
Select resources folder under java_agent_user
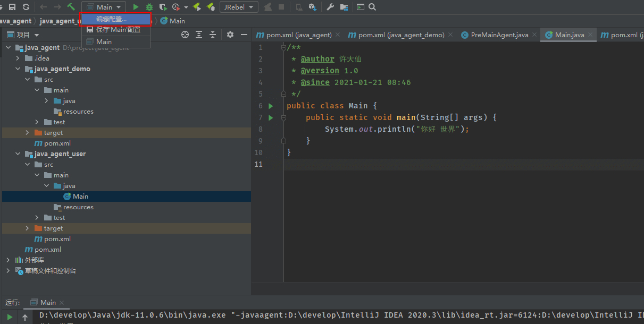click(127, 207)
